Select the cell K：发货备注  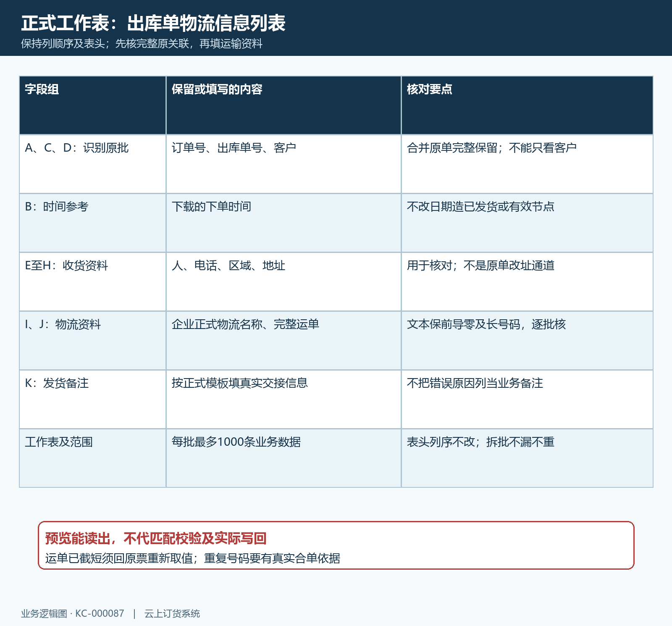coord(93,400)
